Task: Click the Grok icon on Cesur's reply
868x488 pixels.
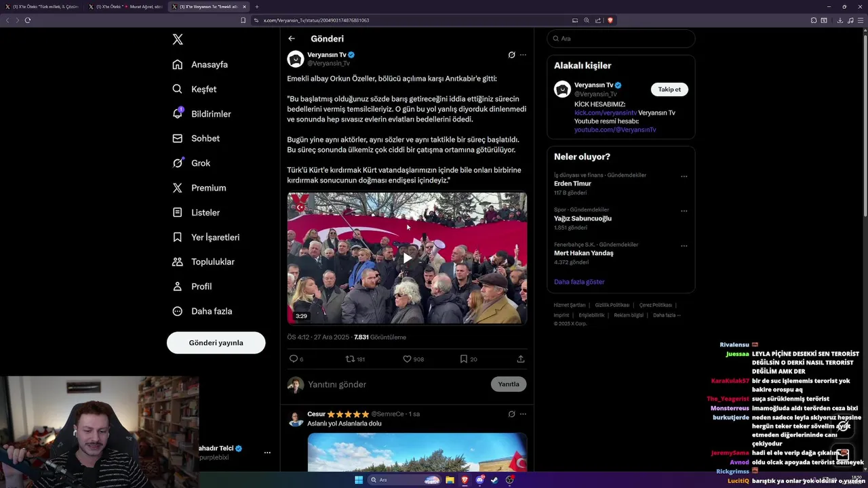Action: coord(512,414)
